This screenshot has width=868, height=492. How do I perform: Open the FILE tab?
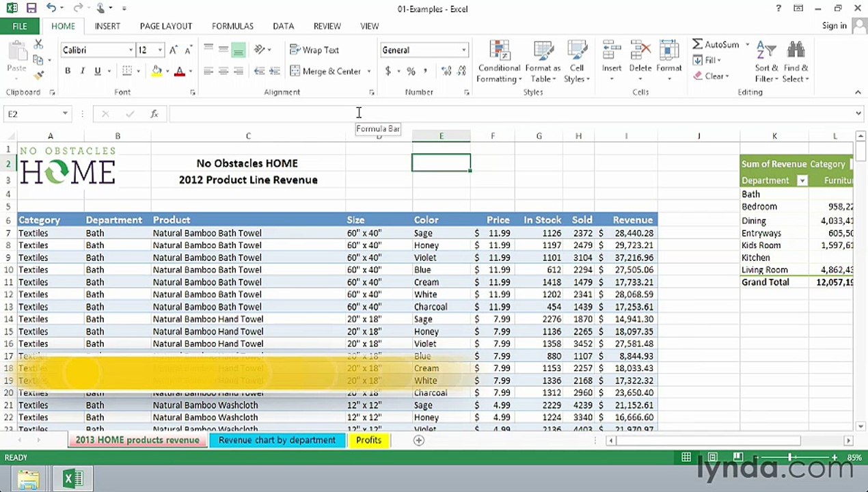click(20, 26)
